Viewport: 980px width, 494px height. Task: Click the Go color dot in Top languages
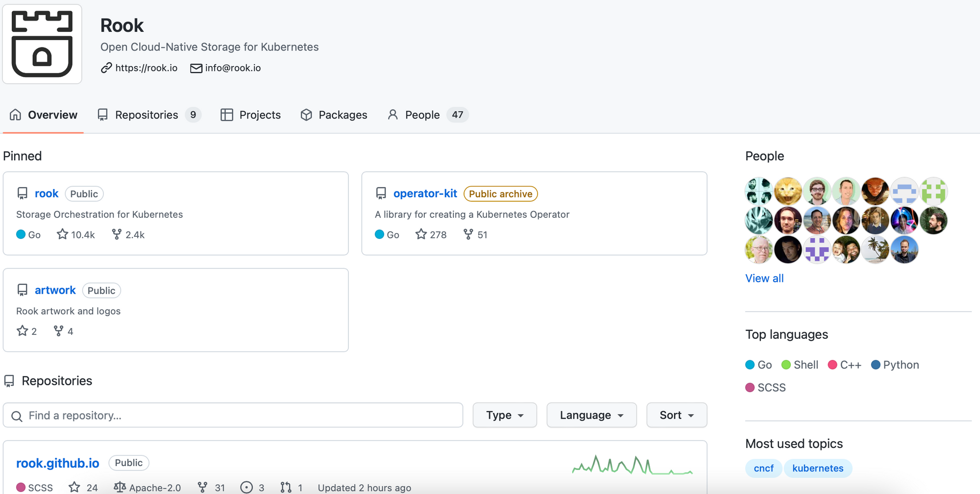pos(750,365)
